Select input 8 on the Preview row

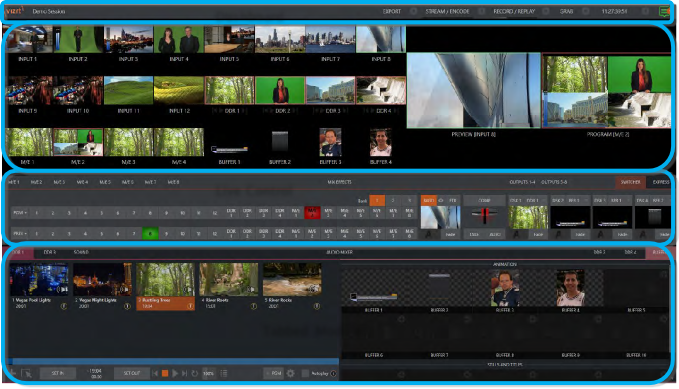coord(150,233)
